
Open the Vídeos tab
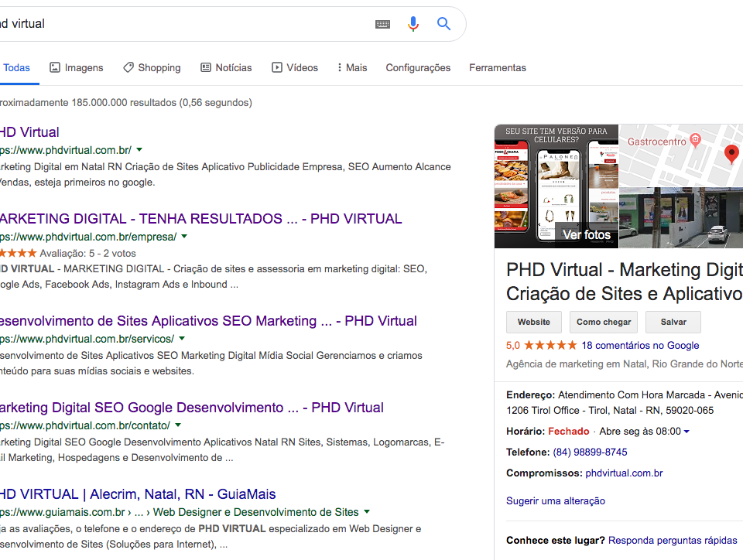(295, 68)
